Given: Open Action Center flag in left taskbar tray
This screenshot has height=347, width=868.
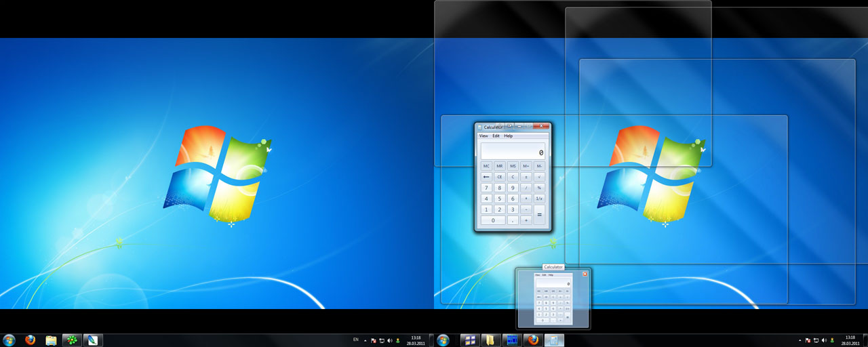Looking at the screenshot, I should [x=374, y=340].
